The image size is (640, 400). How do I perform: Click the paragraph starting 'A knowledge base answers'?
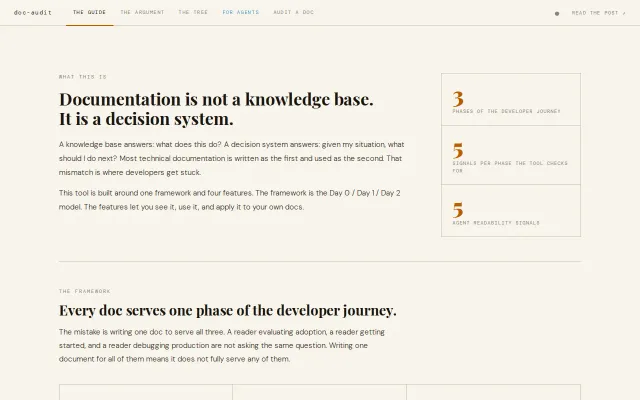coord(231,158)
